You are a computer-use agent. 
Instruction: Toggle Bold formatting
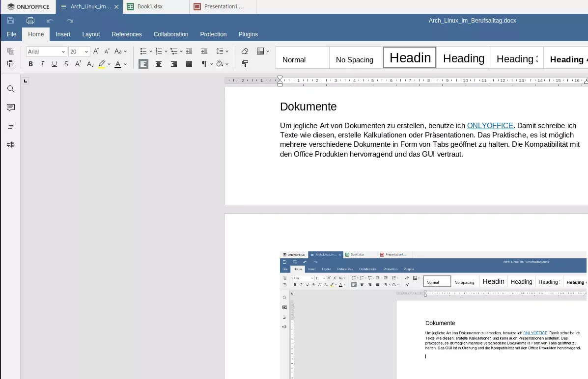point(31,64)
